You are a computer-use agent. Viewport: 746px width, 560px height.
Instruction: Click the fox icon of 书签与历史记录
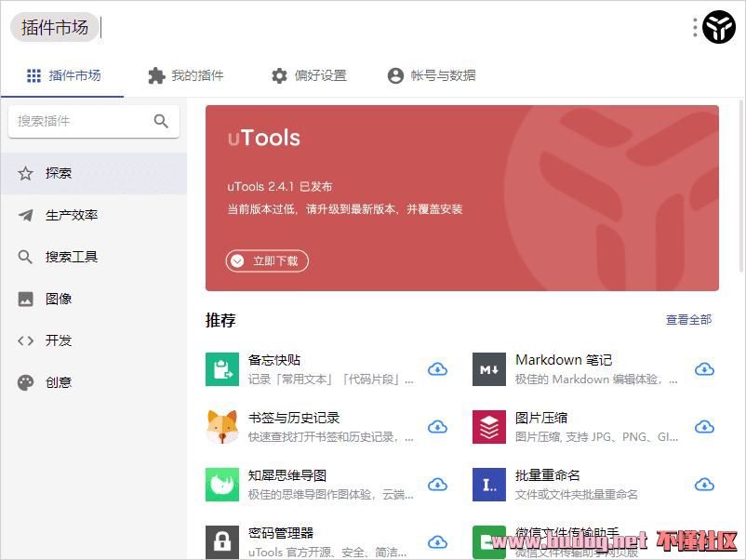point(222,427)
